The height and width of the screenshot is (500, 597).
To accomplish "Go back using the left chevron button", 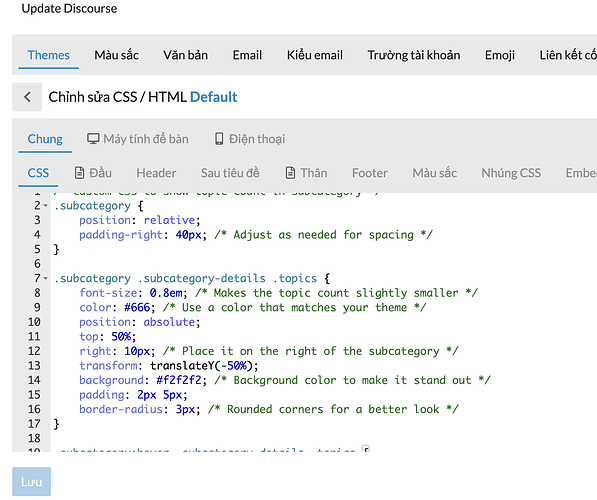I will (x=27, y=97).
